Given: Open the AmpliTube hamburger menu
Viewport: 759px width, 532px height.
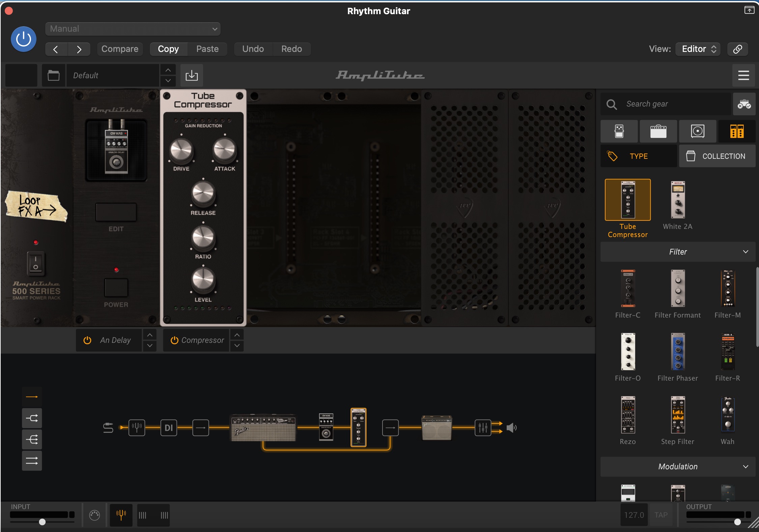Looking at the screenshot, I should pyautogui.click(x=743, y=75).
